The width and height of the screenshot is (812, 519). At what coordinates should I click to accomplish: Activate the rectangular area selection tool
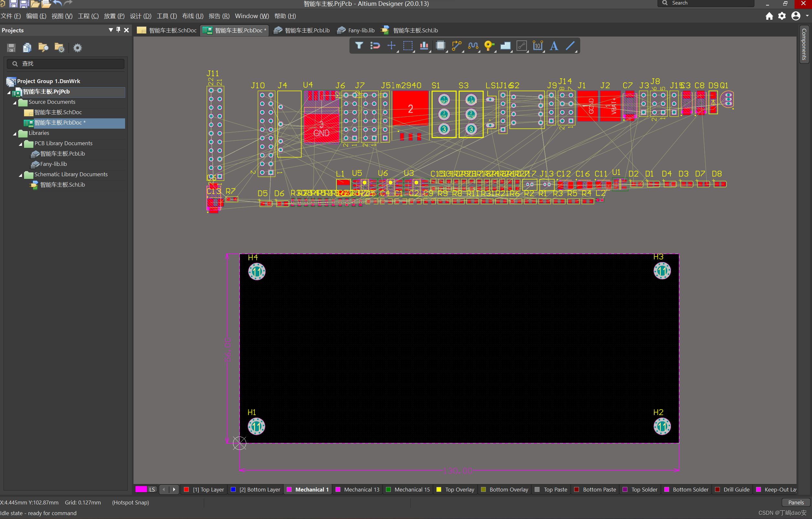[x=408, y=46]
